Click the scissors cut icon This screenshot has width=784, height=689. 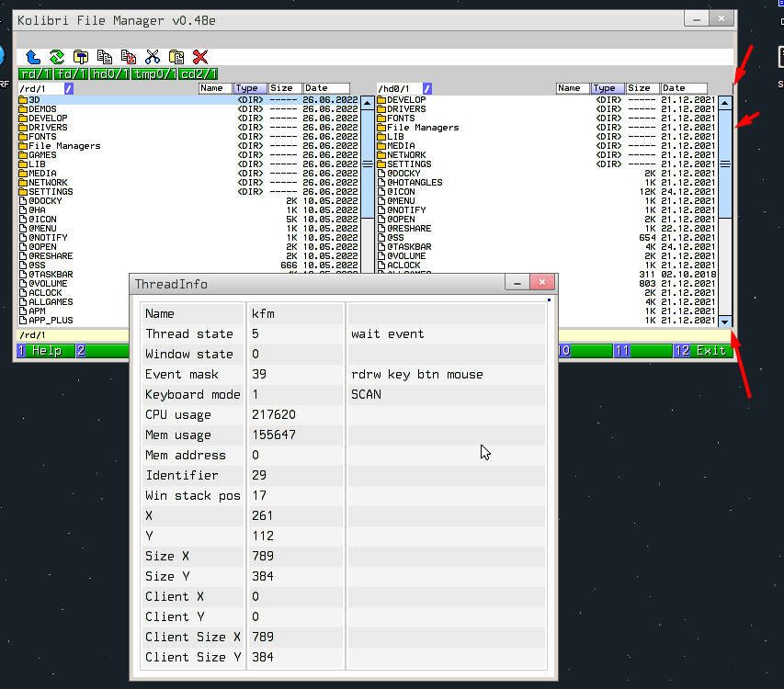pos(153,57)
